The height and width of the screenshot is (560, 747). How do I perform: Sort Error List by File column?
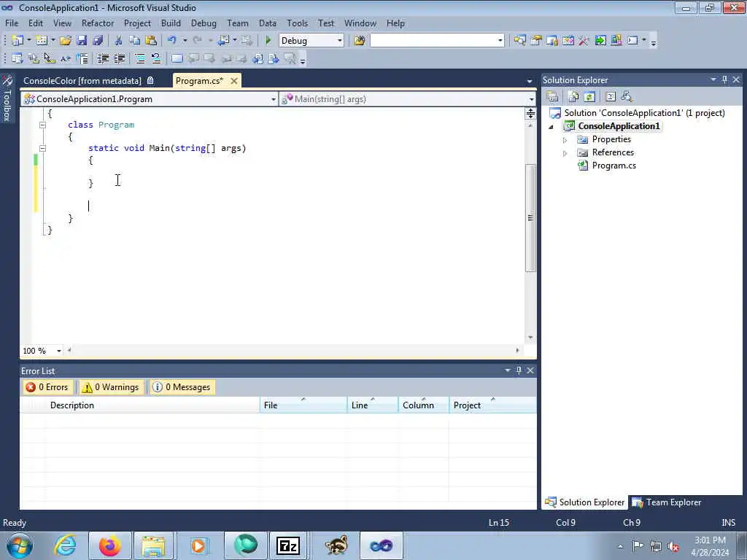coord(303,405)
